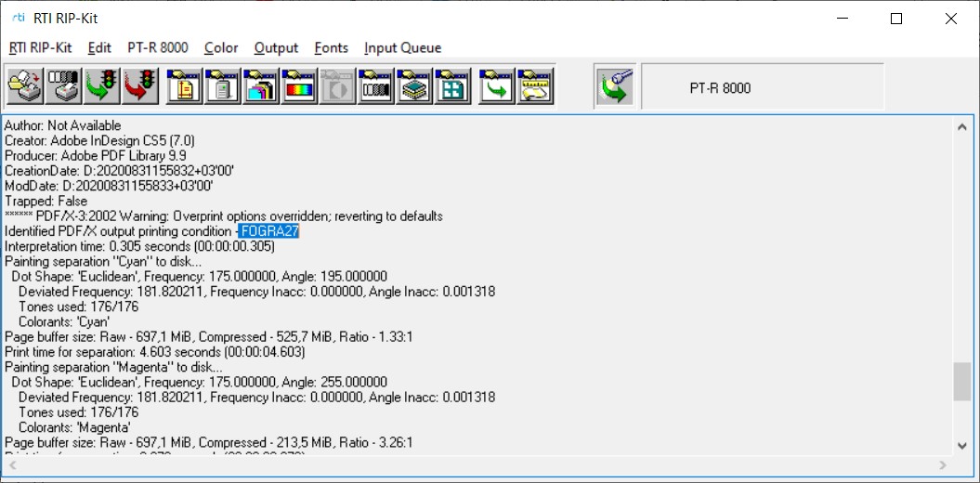
Task: Open Page Setup Manager page-dimensions icon
Action: click(184, 86)
